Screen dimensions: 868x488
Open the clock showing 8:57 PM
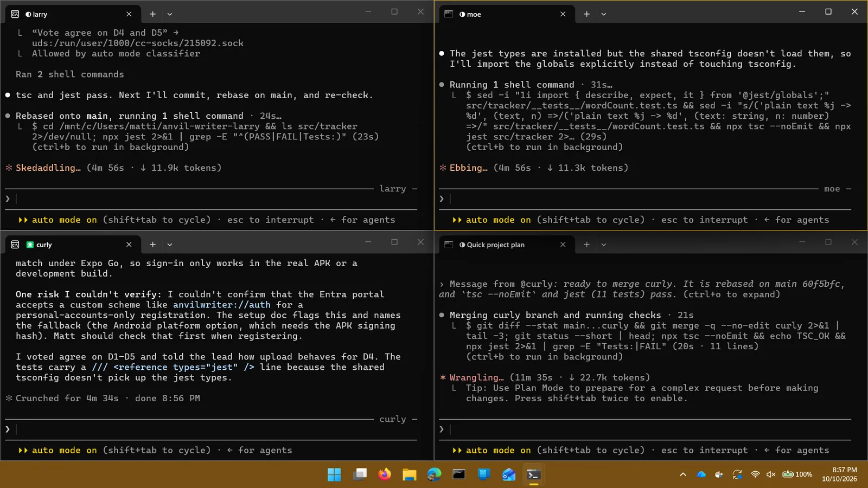point(839,474)
